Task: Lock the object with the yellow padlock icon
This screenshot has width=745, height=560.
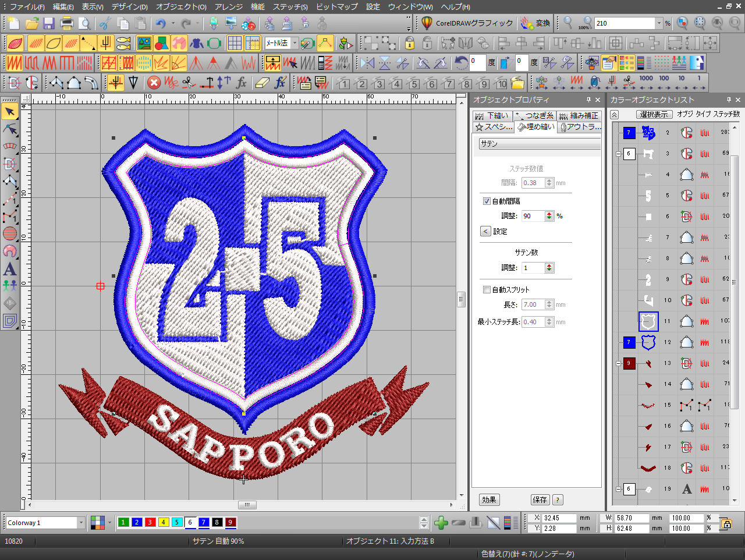Action: click(x=410, y=43)
